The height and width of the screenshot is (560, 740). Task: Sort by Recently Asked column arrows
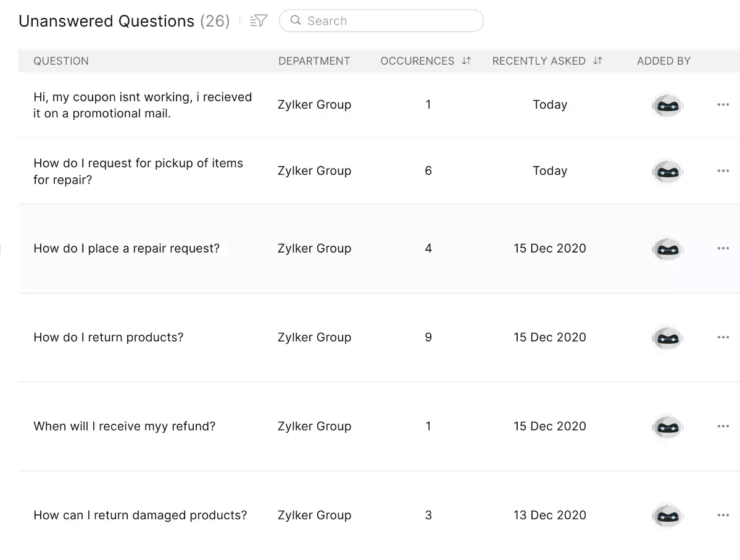(597, 61)
